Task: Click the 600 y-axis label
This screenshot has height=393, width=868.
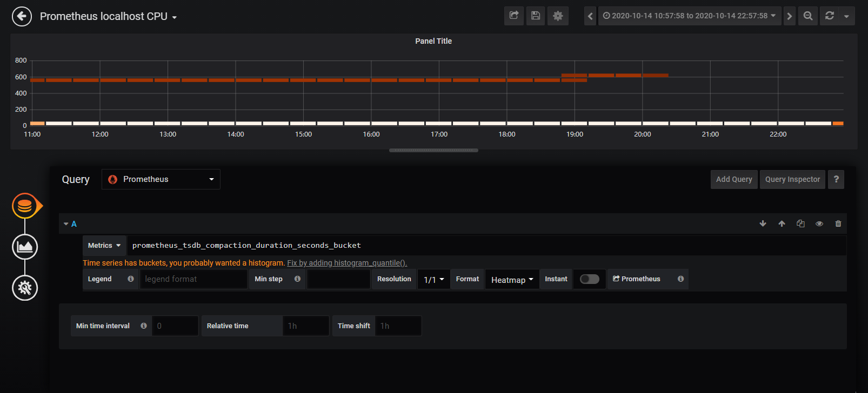Action: (x=21, y=77)
